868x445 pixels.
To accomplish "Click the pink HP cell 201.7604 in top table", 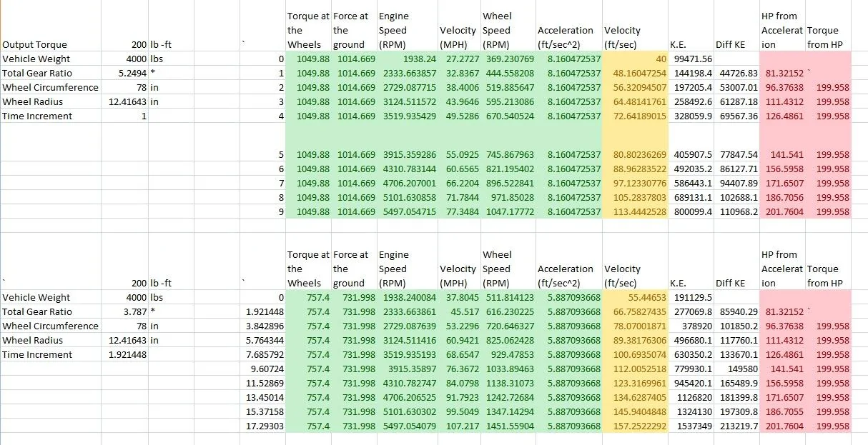I will pos(782,211).
